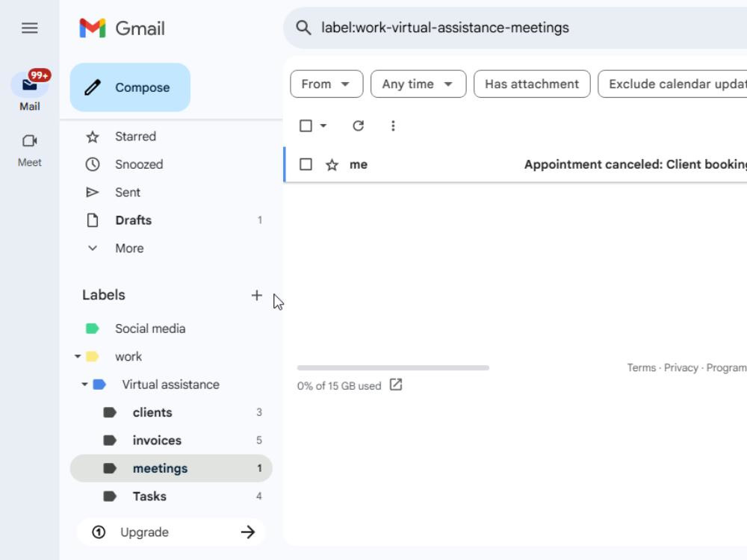Open the Drafts folder
The image size is (747, 560).
(x=172, y=220)
